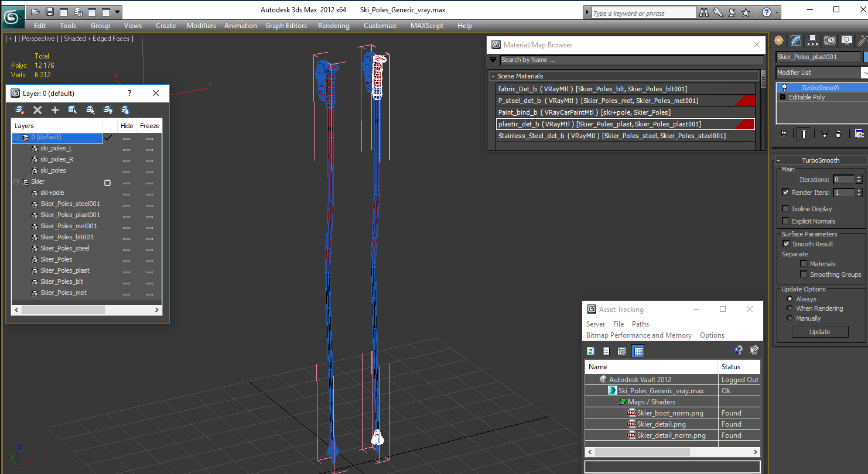Toggle Smooth Result checkbox
The width and height of the screenshot is (868, 474).
tap(786, 244)
